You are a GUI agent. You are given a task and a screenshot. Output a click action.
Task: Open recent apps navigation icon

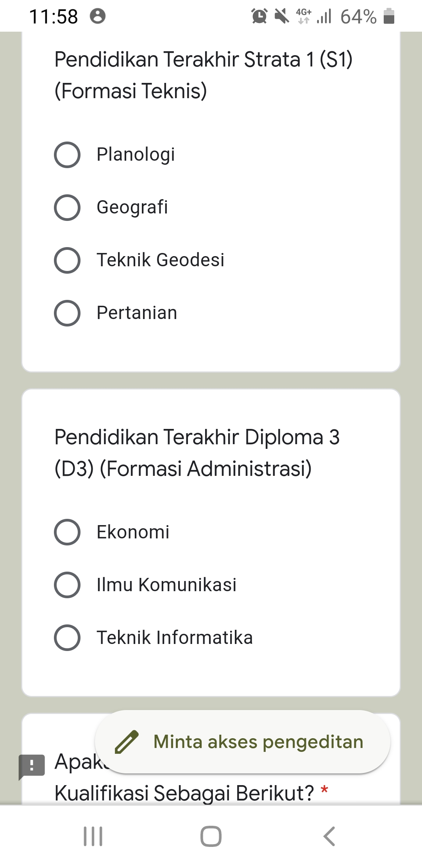93,836
